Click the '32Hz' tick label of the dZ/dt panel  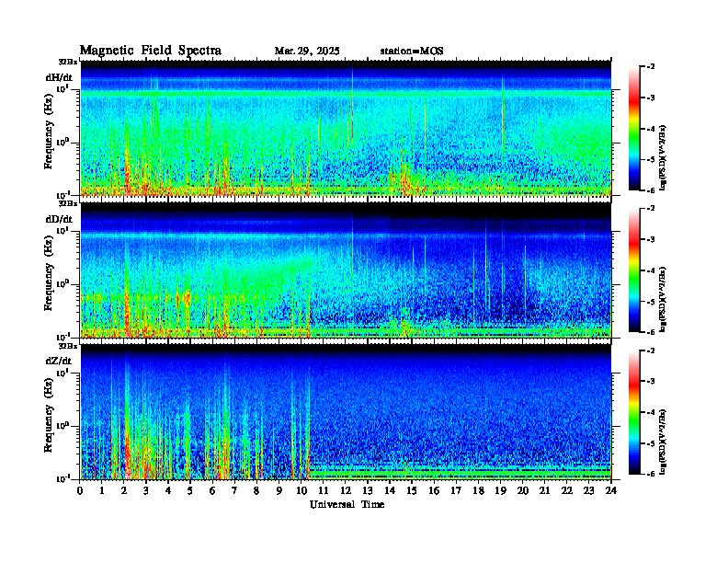point(68,346)
